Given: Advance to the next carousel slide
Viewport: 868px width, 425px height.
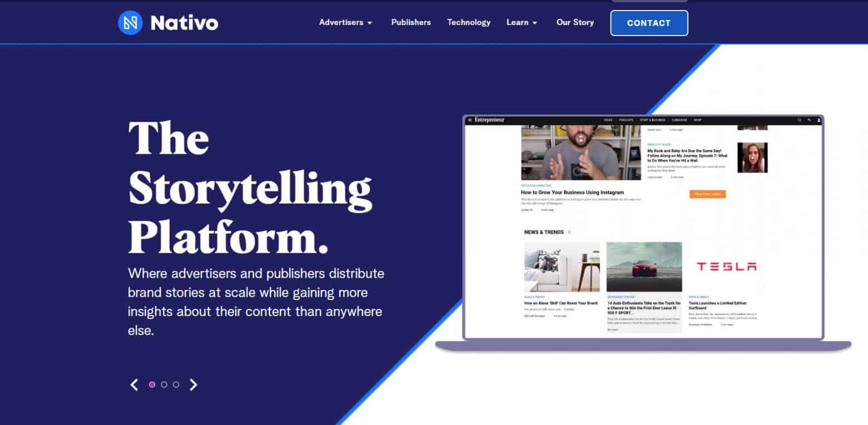Looking at the screenshot, I should [194, 384].
